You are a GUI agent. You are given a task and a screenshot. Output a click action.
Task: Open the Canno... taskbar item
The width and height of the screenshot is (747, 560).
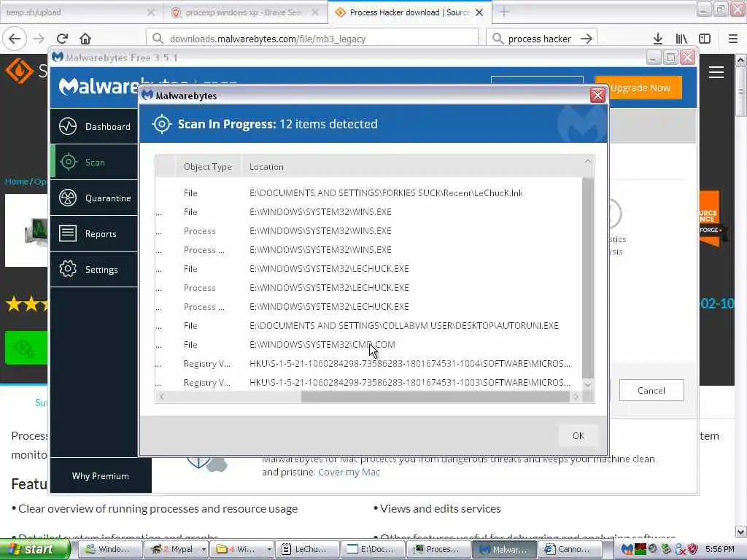(570, 549)
